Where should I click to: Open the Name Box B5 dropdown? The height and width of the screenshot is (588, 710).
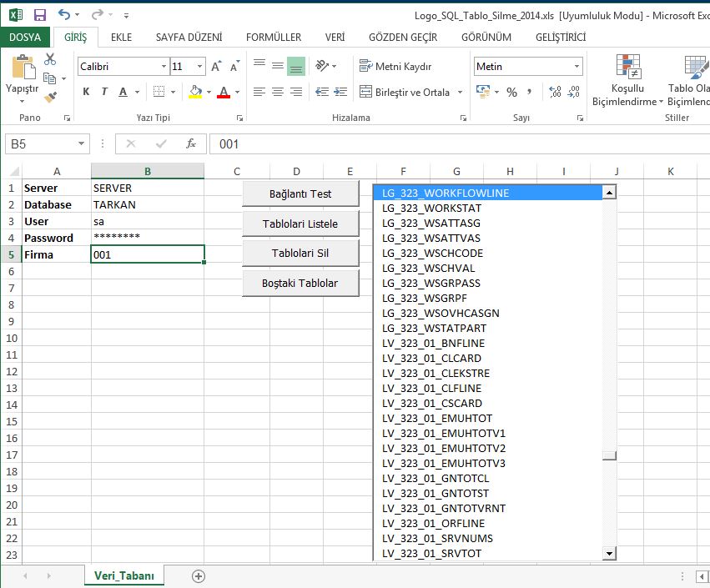pyautogui.click(x=81, y=144)
